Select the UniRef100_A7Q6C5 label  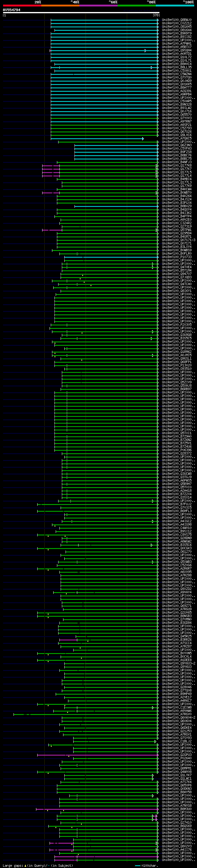(176, 139)
